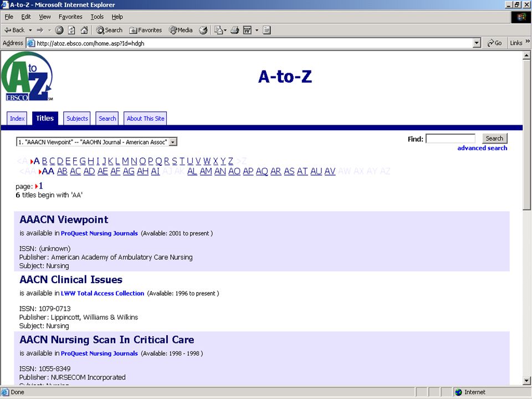Open the Tools menu

pos(97,17)
